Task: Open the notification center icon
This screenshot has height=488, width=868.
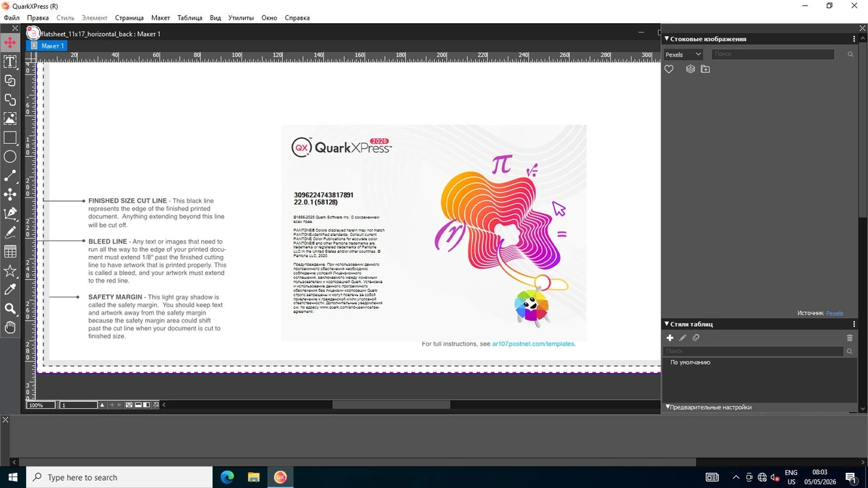Action: (851, 477)
